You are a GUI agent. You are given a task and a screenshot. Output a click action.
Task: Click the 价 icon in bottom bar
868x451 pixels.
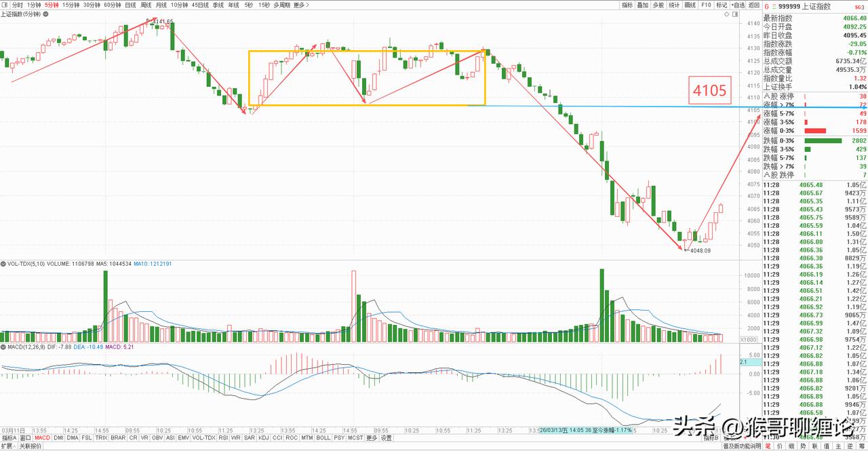[779, 446]
